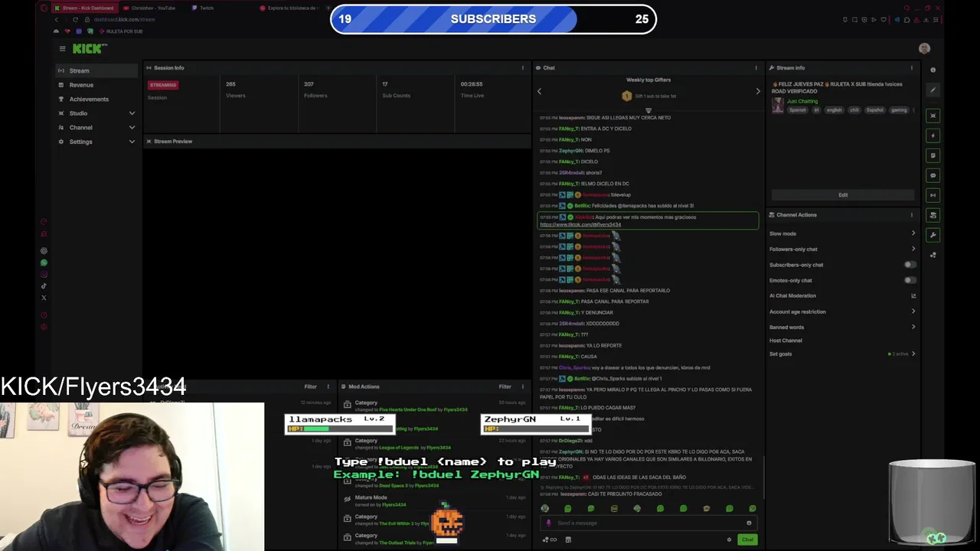This screenshot has width=980, height=551.
Task: Open the activity Filter button
Action: (x=310, y=386)
